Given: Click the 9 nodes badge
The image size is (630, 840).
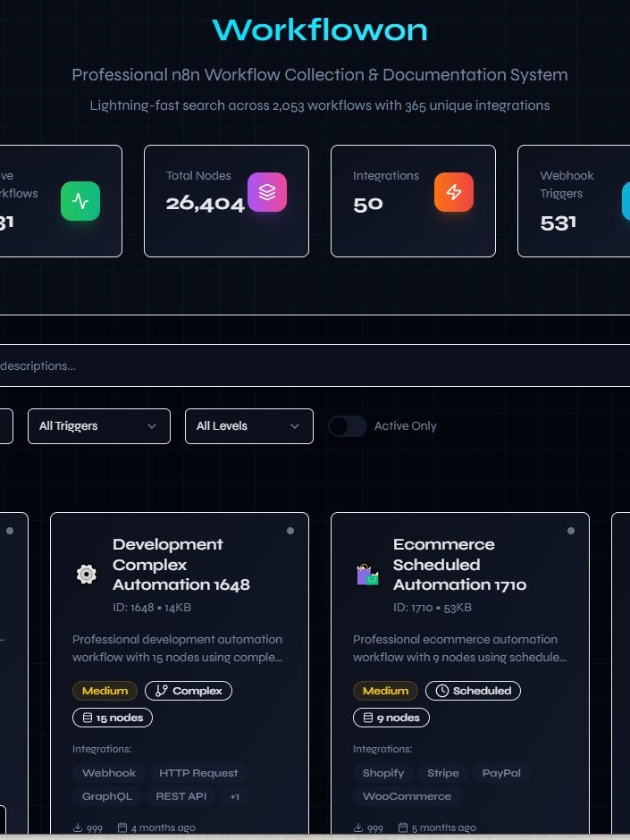Looking at the screenshot, I should coord(391,718).
